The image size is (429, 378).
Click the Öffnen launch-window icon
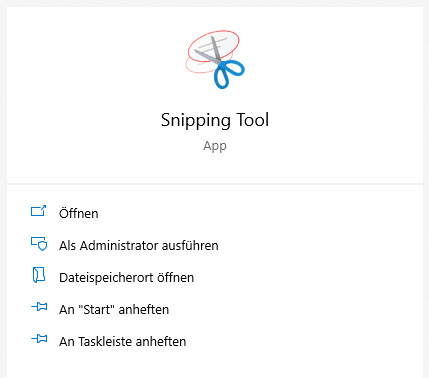point(39,211)
